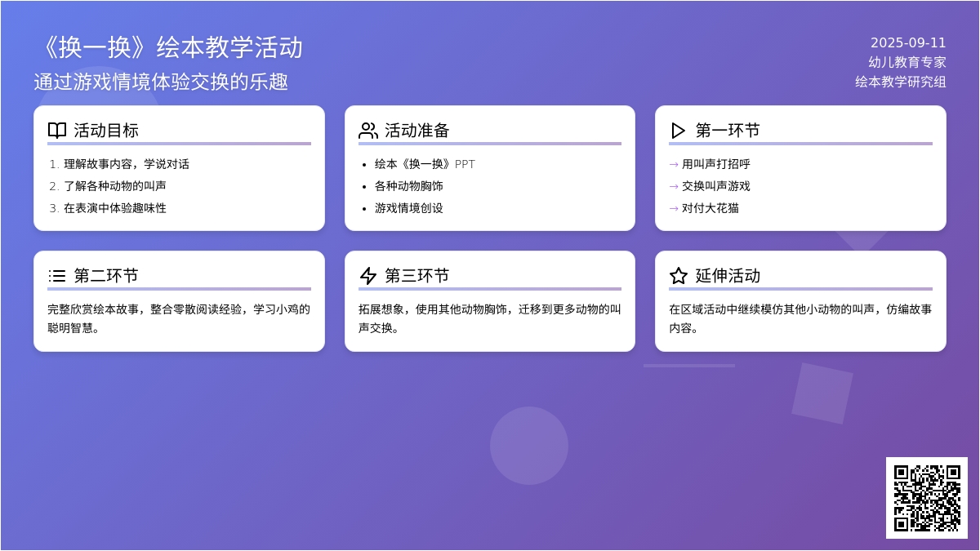
Task: Select the 活动目标 card heading
Action: (106, 131)
